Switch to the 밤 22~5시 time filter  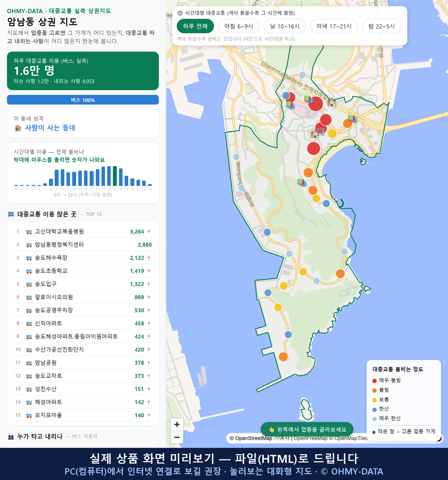(x=381, y=26)
